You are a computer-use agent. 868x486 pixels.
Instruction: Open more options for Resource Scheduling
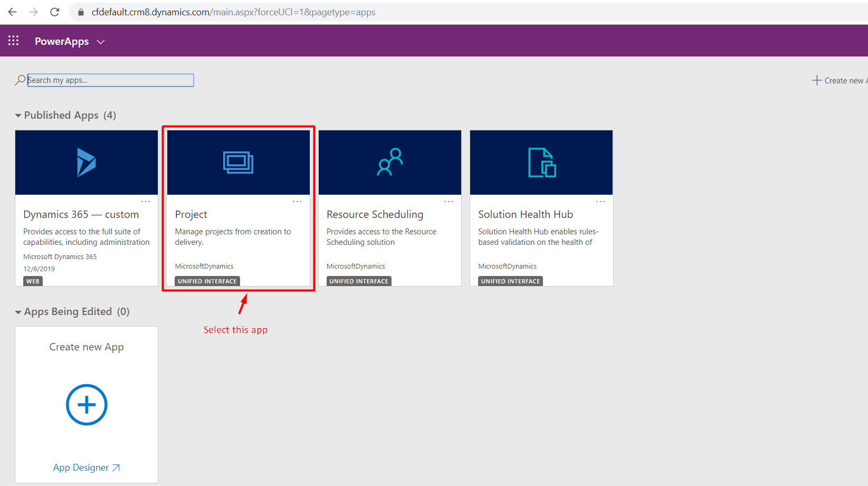click(449, 202)
